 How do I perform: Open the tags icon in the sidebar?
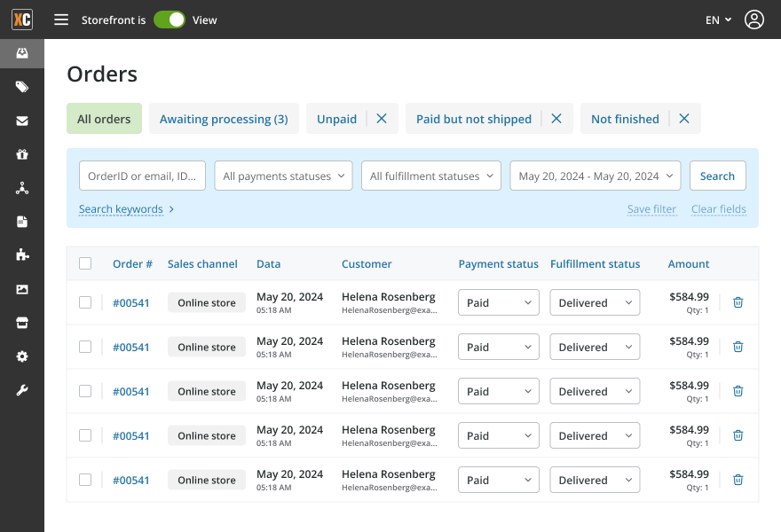click(x=22, y=87)
